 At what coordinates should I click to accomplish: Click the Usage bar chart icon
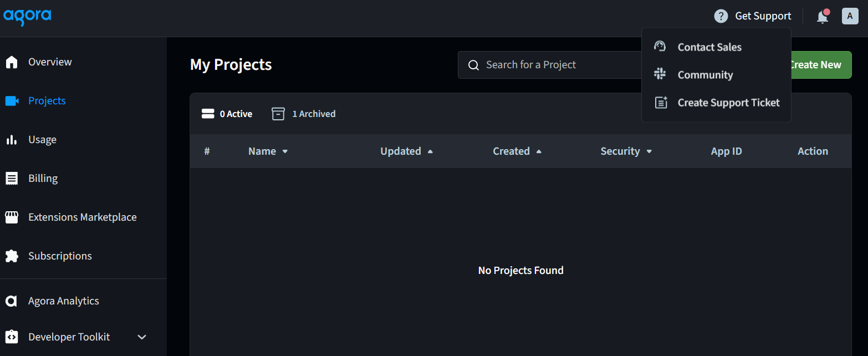point(12,140)
